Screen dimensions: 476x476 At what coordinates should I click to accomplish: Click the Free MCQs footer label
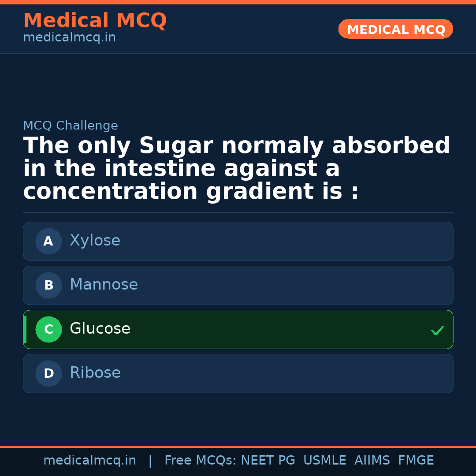click(200, 461)
